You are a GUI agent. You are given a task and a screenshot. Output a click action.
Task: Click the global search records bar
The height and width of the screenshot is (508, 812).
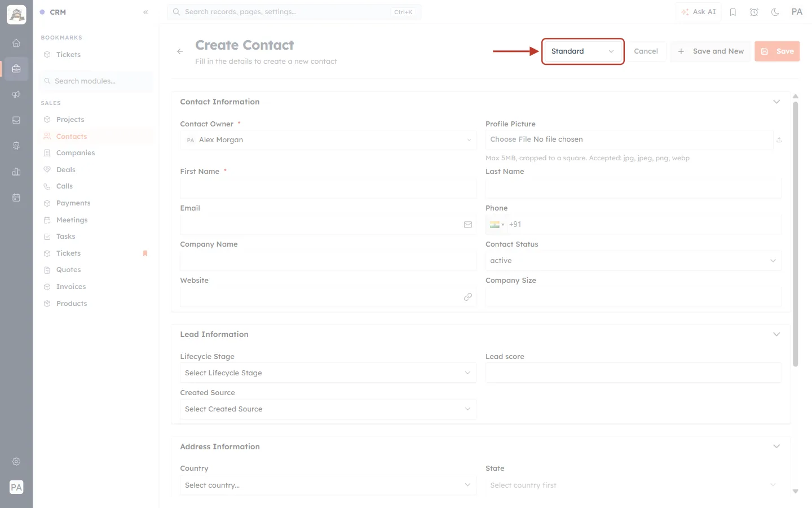pyautogui.click(x=294, y=12)
